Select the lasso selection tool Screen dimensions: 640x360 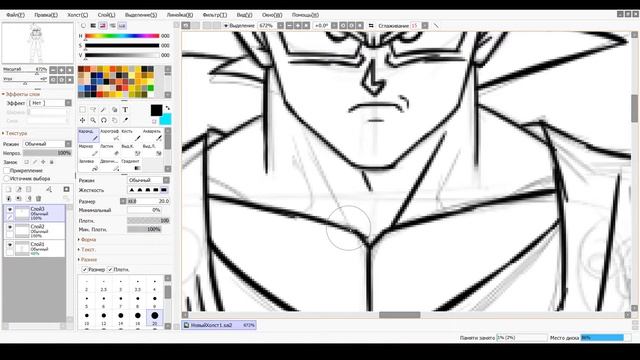pyautogui.click(x=93, y=110)
